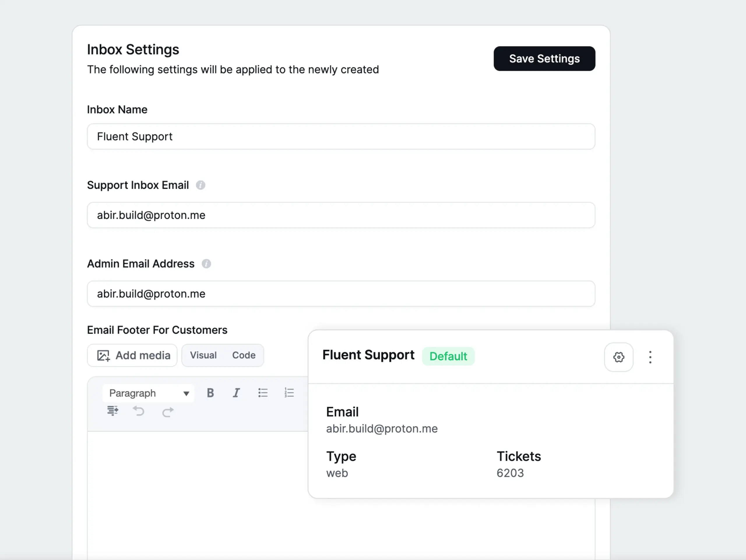Screen dimensions: 746x560
Task: Insert a bulleted list
Action: [x=263, y=393]
